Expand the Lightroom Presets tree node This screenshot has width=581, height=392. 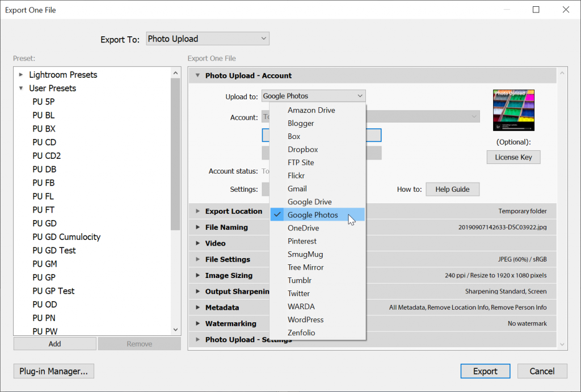21,75
